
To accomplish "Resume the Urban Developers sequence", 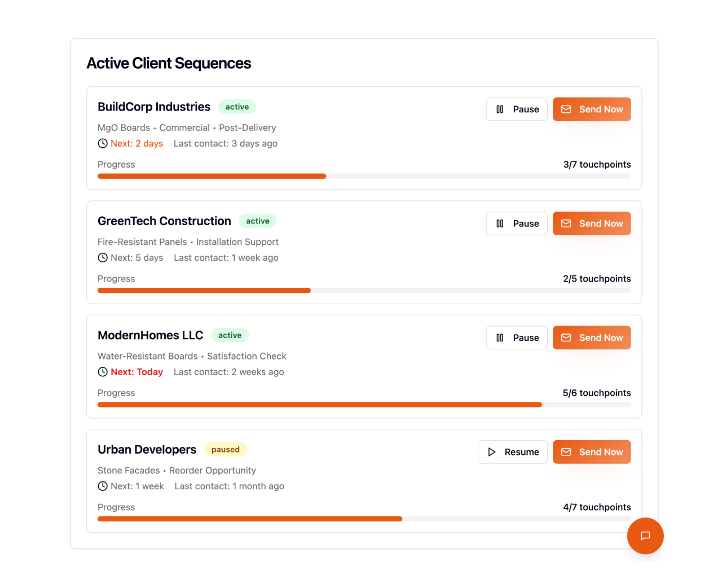I will (x=512, y=451).
